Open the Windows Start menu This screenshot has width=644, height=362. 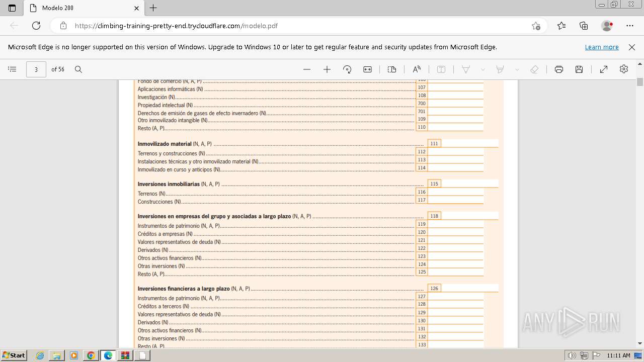(14, 355)
